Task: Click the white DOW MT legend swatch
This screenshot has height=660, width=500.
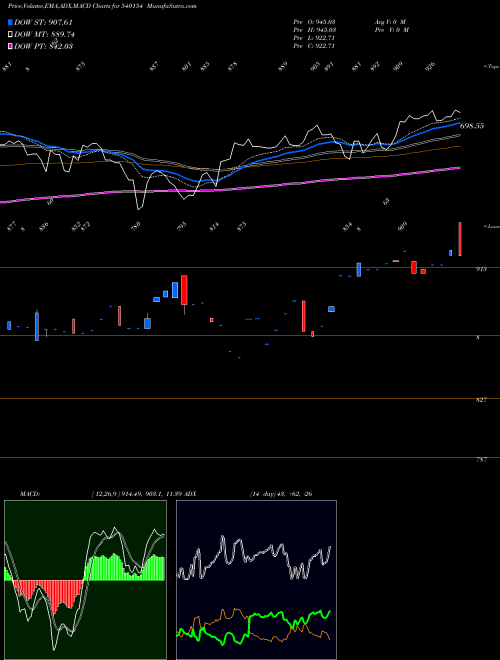Action: tap(10, 34)
